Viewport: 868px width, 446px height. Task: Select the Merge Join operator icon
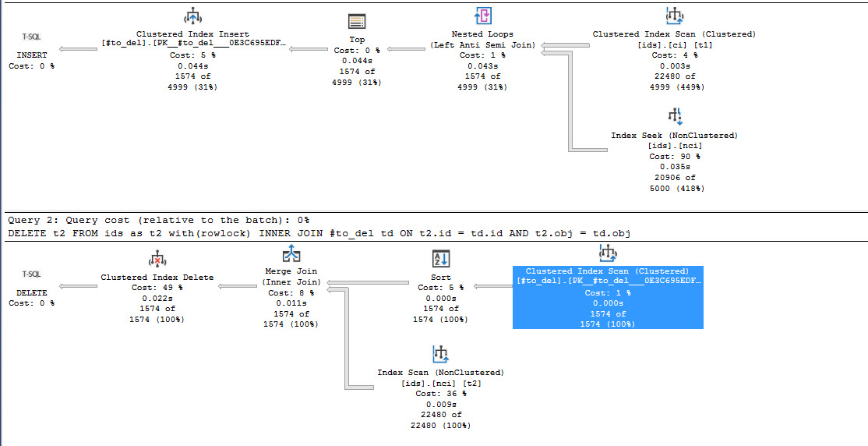pos(291,254)
